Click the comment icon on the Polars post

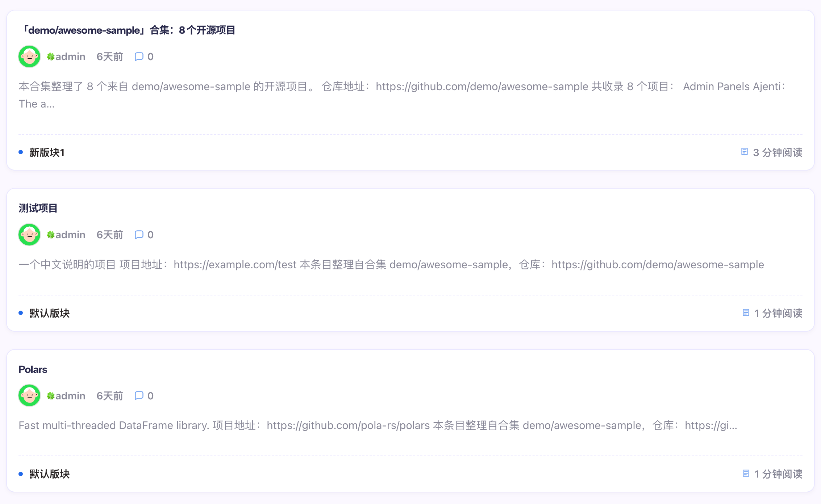click(x=139, y=396)
